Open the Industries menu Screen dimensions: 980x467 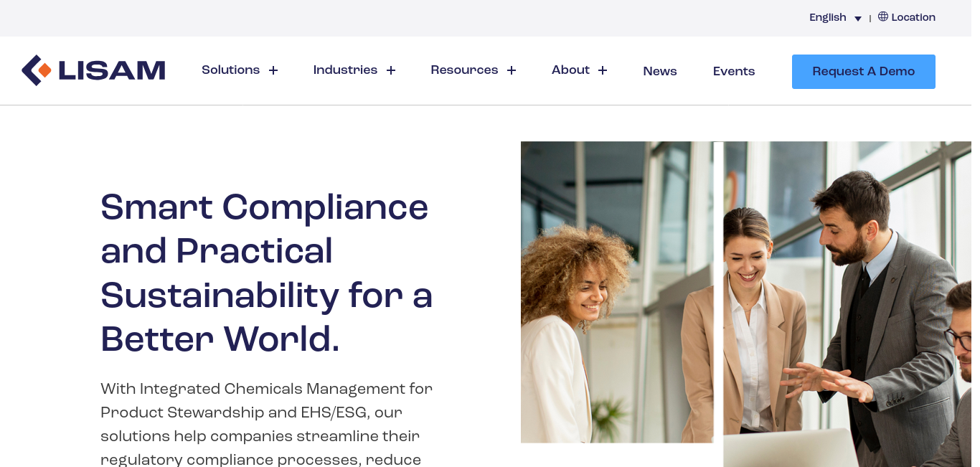(345, 70)
